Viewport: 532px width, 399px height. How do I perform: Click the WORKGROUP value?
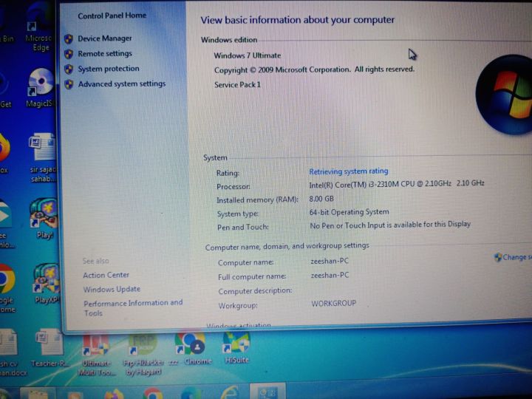[334, 304]
